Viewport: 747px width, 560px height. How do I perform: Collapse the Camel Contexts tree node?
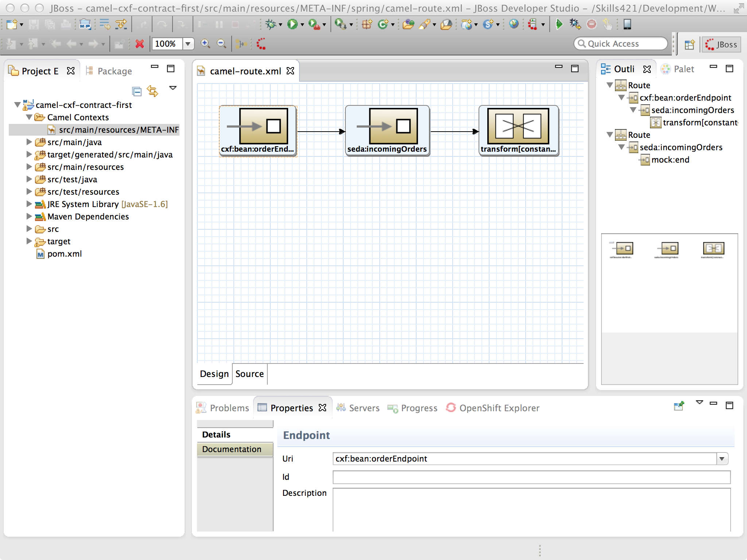click(x=29, y=117)
